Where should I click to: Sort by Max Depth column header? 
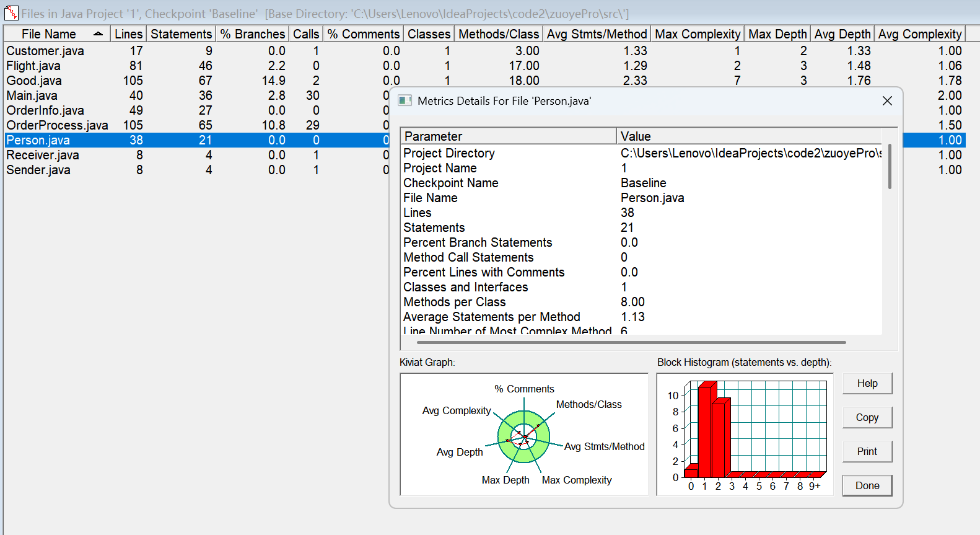click(x=777, y=34)
